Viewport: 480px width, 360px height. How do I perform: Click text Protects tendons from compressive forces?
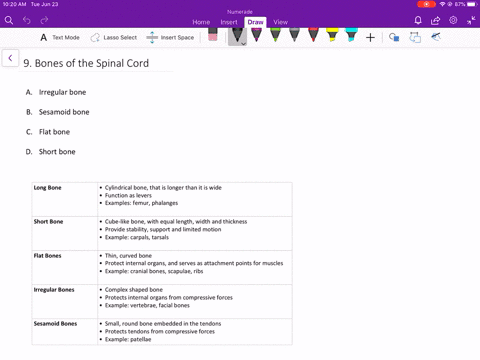[x=160, y=331]
